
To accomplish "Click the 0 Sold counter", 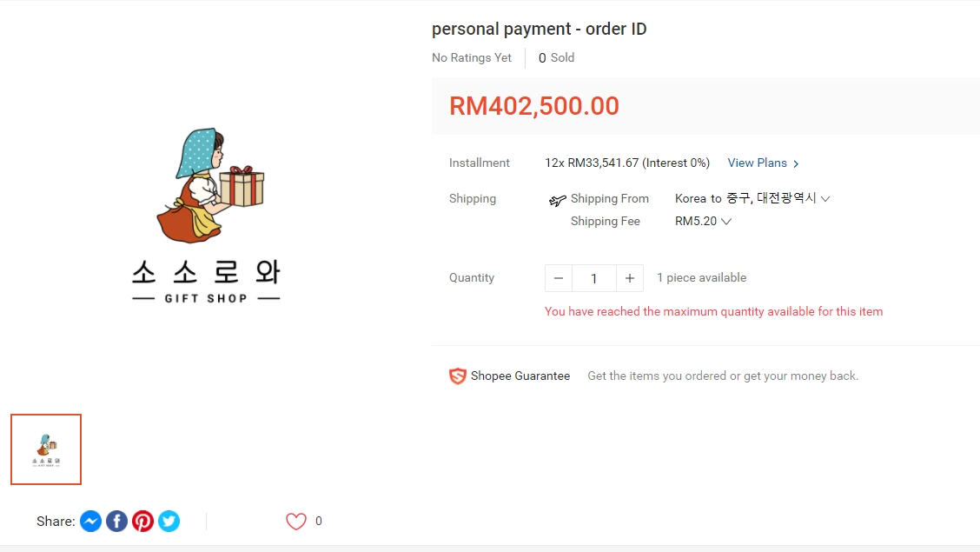I will click(x=556, y=57).
